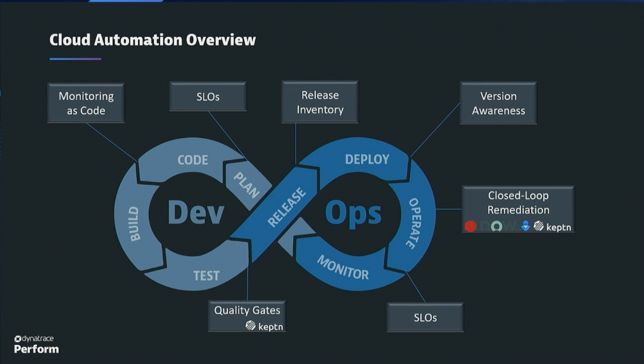Image resolution: width=644 pixels, height=364 pixels.
Task: Click the blue RELEASE ribbon crossing the loop
Action: [x=286, y=208]
